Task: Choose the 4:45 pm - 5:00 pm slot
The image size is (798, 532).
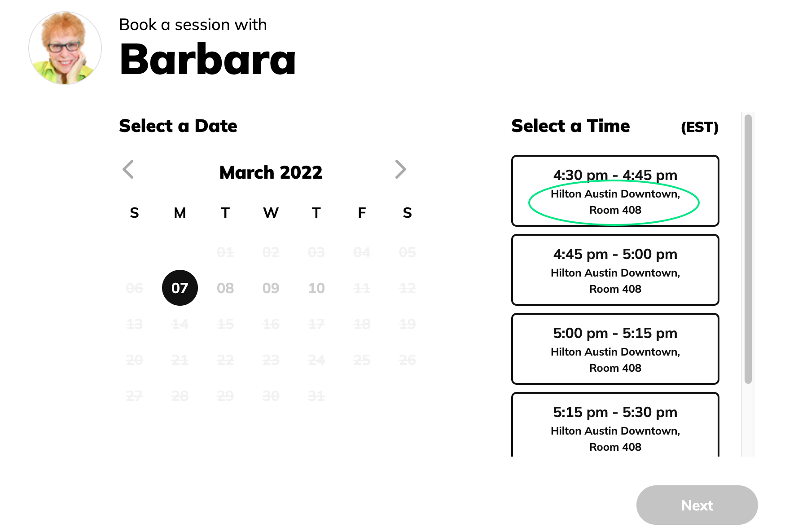Action: click(615, 270)
